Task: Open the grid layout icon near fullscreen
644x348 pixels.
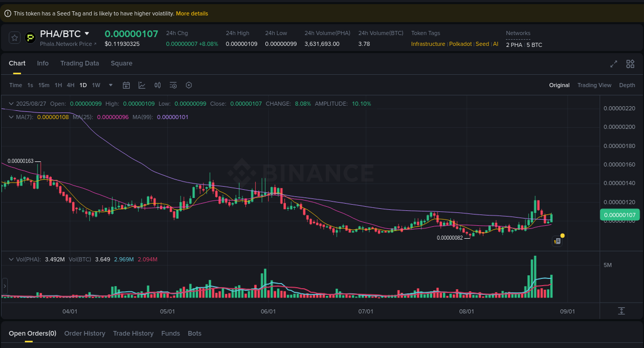Action: [630, 64]
